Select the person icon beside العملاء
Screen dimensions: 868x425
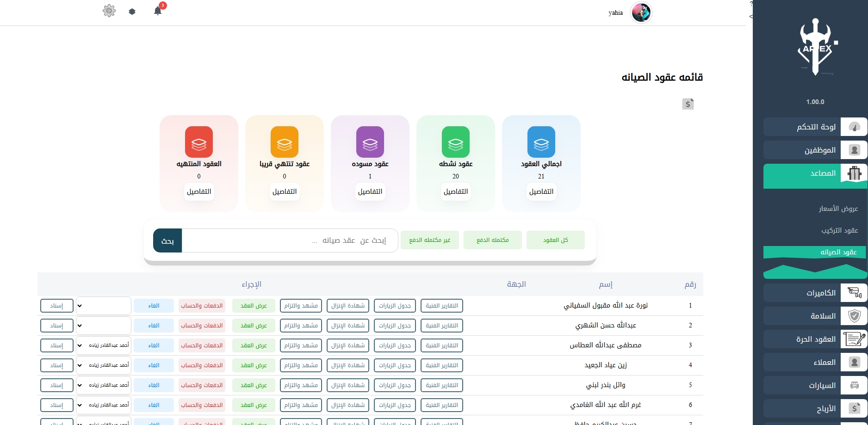[854, 362]
